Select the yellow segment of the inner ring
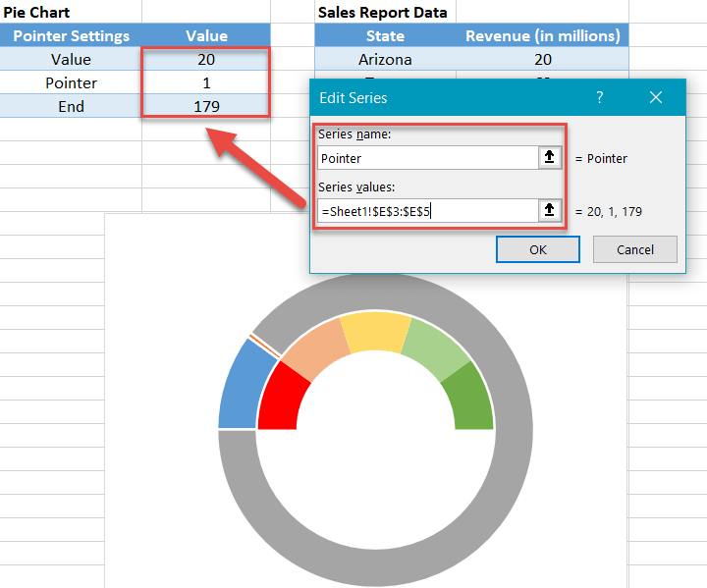The height and width of the screenshot is (588, 707). 375,331
